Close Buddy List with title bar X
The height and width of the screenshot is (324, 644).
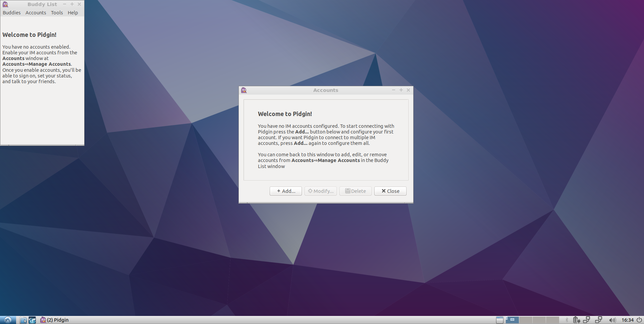[79, 4]
